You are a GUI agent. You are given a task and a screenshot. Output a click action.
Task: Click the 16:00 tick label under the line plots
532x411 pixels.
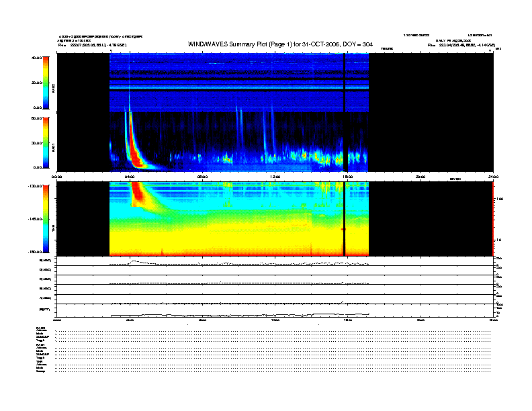point(348,320)
